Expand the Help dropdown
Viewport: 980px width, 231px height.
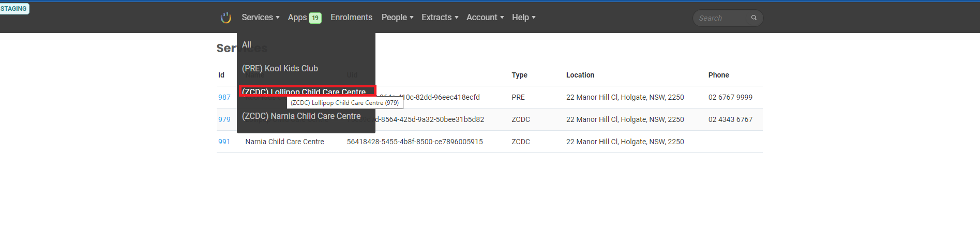(524, 18)
